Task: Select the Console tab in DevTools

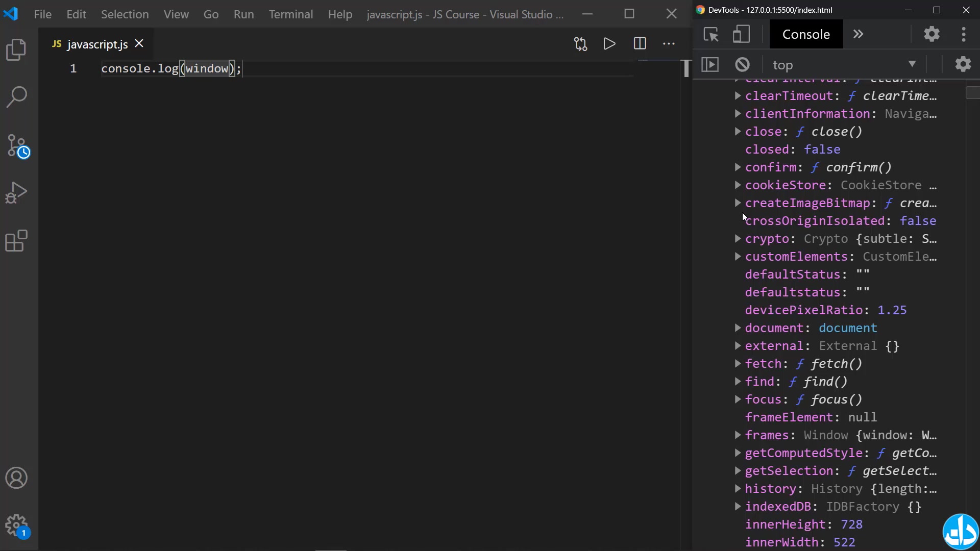Action: coord(806,34)
